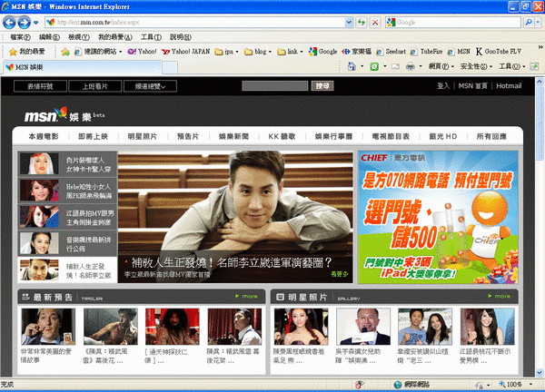
Task: Click the MSN 首頁 link
Action: click(472, 86)
